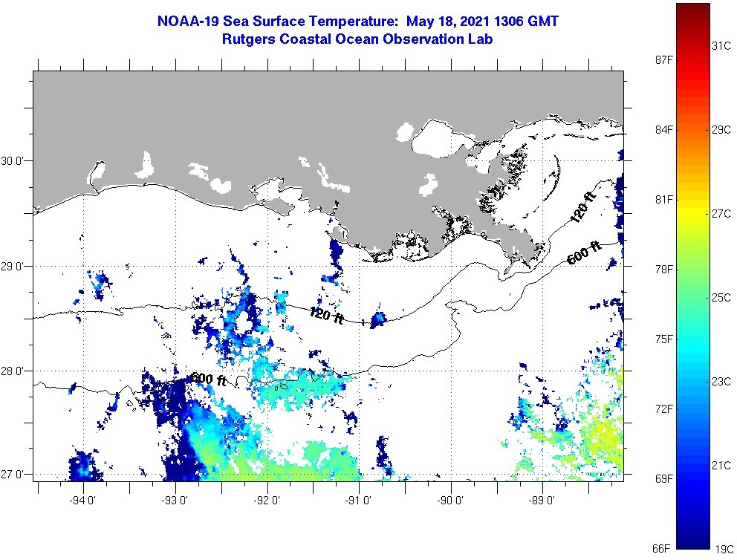
Task: Click the 'Rutgers Coastal Ocean Observation Lab' subtitle
Action: (x=357, y=39)
